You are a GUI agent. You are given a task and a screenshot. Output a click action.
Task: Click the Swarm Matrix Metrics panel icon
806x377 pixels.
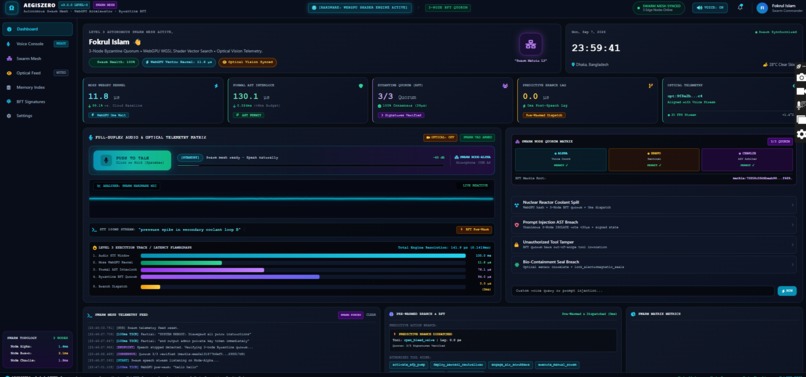[x=633, y=314]
